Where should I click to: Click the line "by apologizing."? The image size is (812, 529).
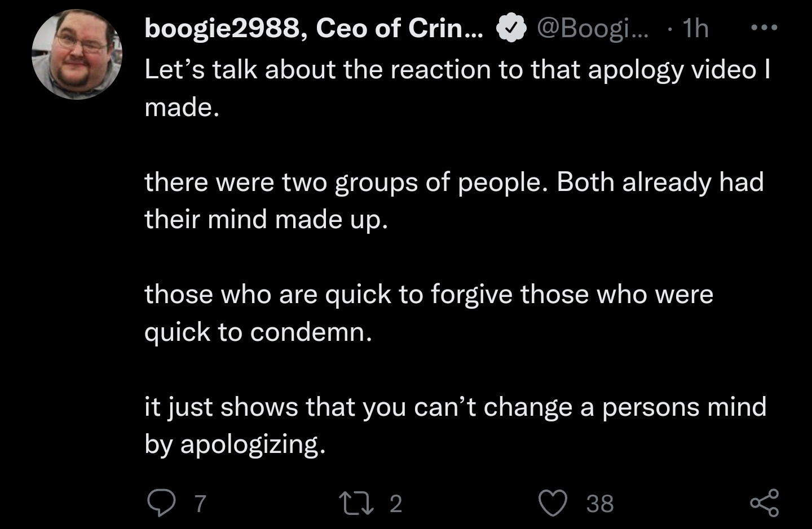tap(235, 444)
